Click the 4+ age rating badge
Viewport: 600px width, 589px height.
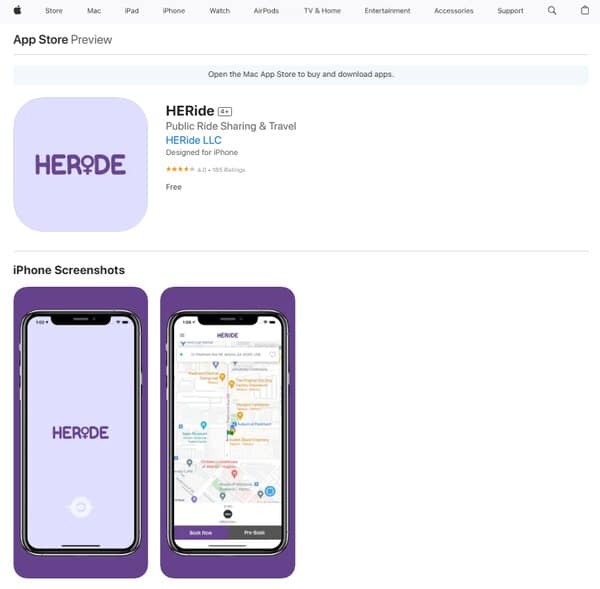pos(225,111)
